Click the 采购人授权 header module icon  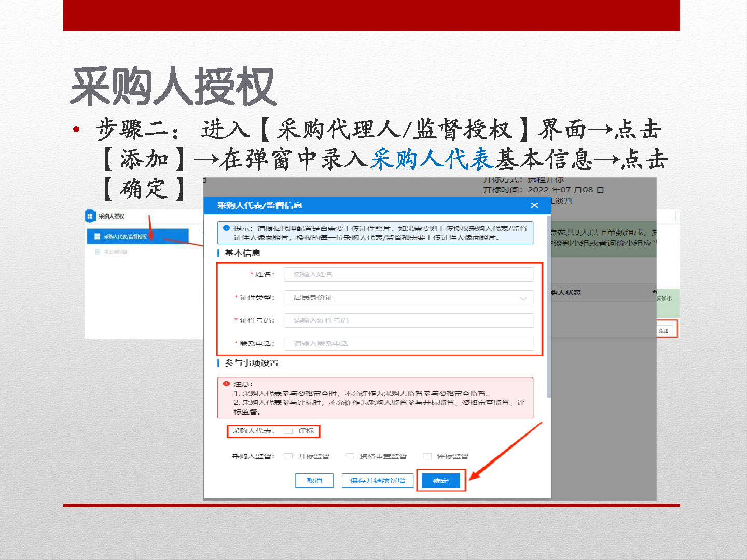point(90,216)
